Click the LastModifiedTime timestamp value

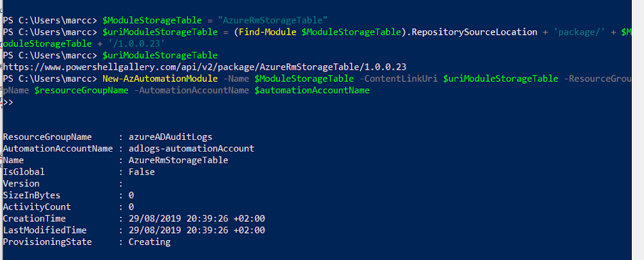[196, 230]
